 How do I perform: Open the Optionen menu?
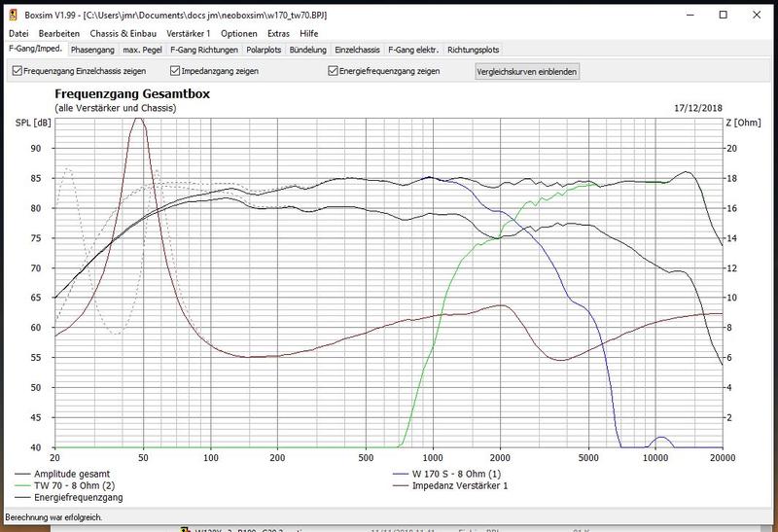coord(238,33)
